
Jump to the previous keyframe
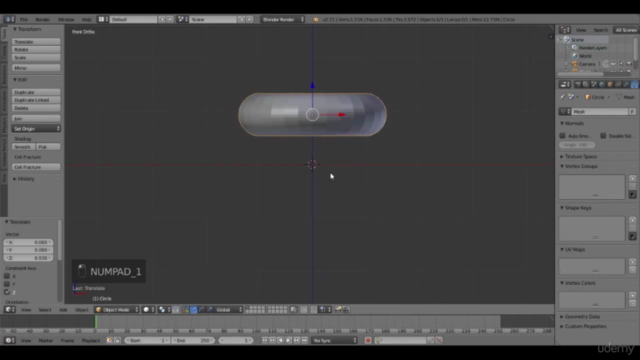click(x=272, y=340)
